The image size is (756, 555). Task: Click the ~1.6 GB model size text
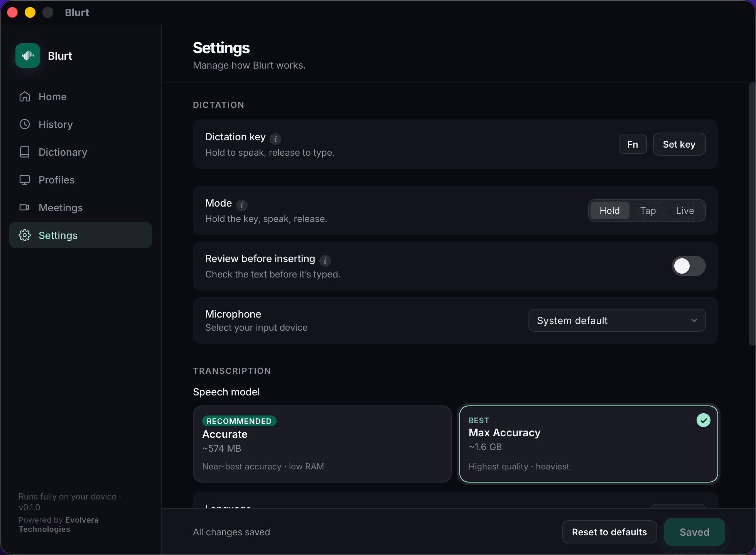coord(485,447)
